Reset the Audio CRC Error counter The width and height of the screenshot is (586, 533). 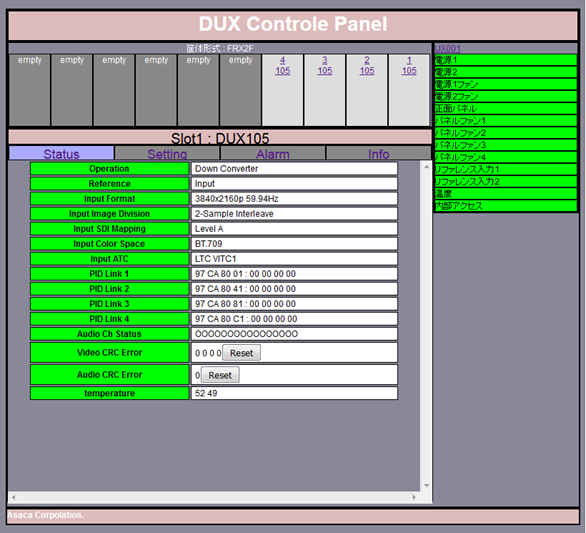pos(220,375)
